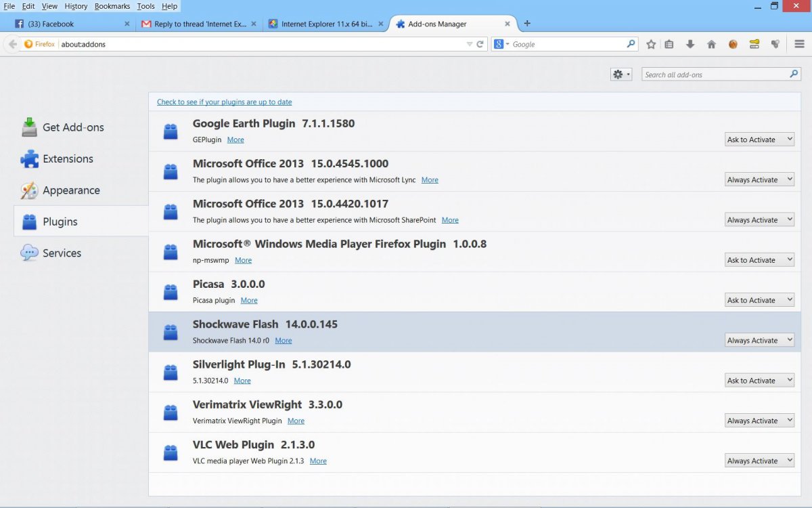Switch to the Internet Explorer 11.x tab
The image size is (812, 508).
[326, 24]
